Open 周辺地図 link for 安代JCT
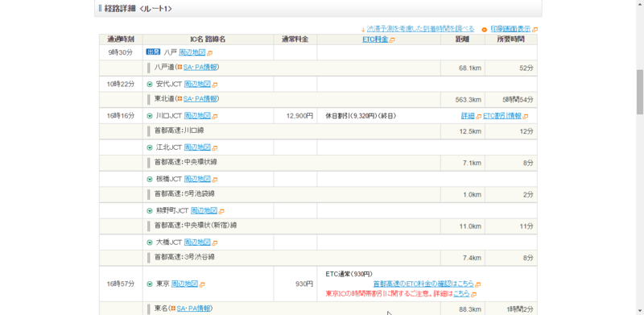The height and width of the screenshot is (315, 644). [197, 85]
